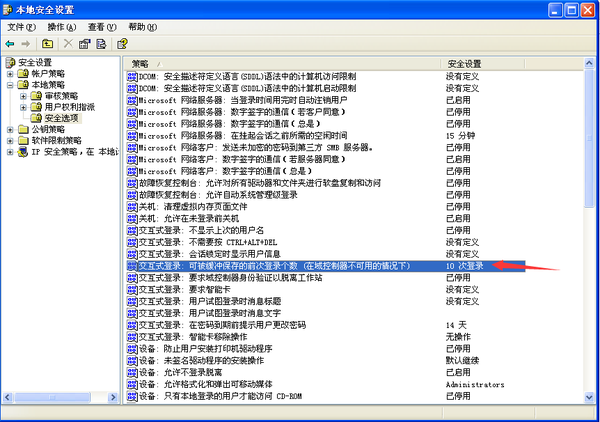This screenshot has height=422, width=600.
Task: Click the tree pane scroll-left arrow
Action: (x=8, y=398)
